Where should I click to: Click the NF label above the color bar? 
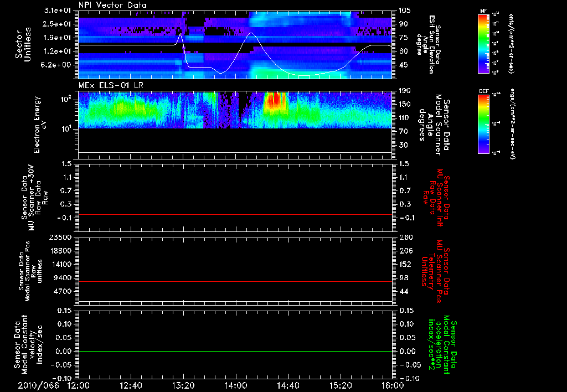click(483, 11)
